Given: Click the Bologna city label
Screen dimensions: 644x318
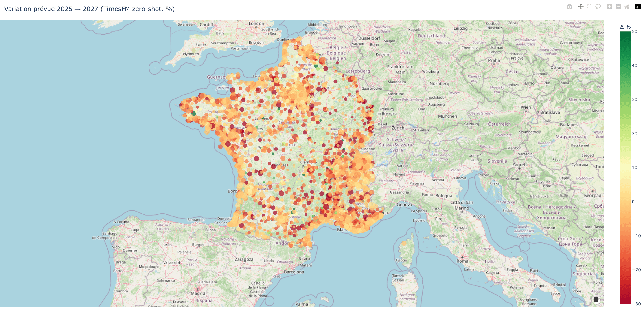Looking at the screenshot, I should [x=444, y=196].
